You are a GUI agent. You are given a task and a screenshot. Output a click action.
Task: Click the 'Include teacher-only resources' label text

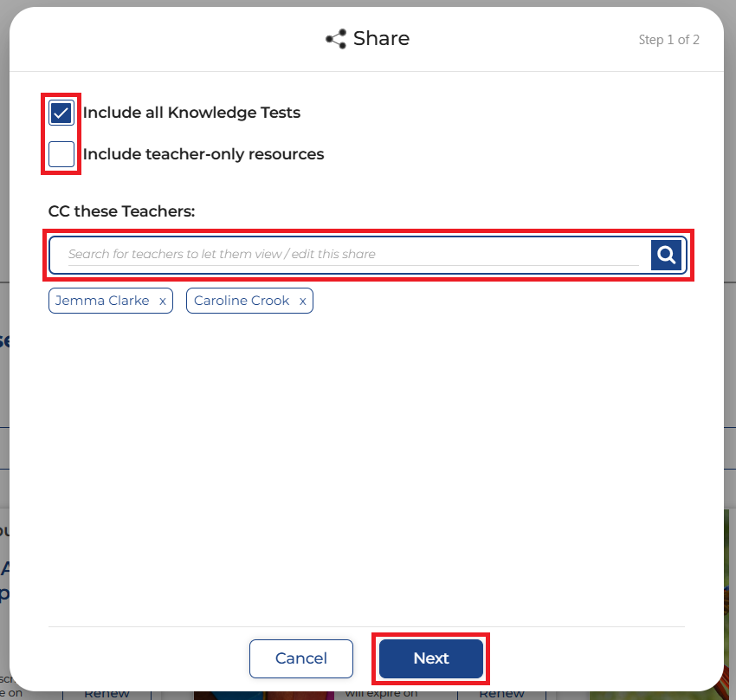click(x=203, y=154)
